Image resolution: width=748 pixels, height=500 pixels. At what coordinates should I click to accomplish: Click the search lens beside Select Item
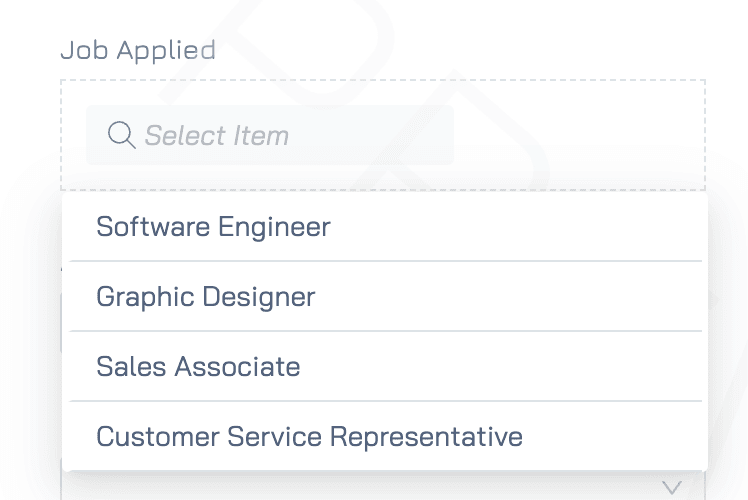122,135
